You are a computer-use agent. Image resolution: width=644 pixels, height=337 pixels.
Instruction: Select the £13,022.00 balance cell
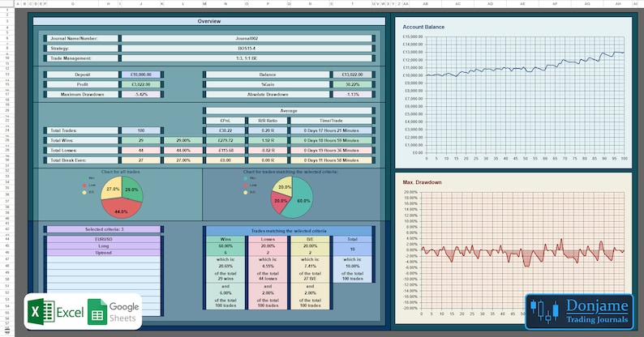(352, 75)
